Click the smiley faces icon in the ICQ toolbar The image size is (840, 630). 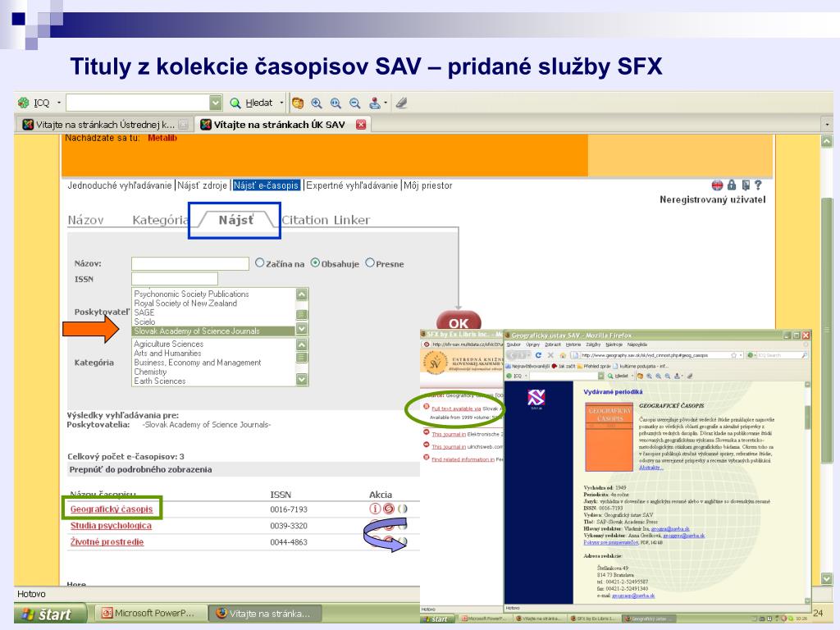[x=298, y=103]
